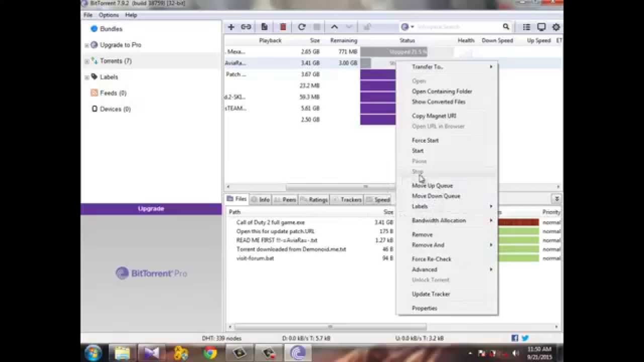Click the Create New Torrent file icon
The image size is (644, 362).
coord(264,27)
